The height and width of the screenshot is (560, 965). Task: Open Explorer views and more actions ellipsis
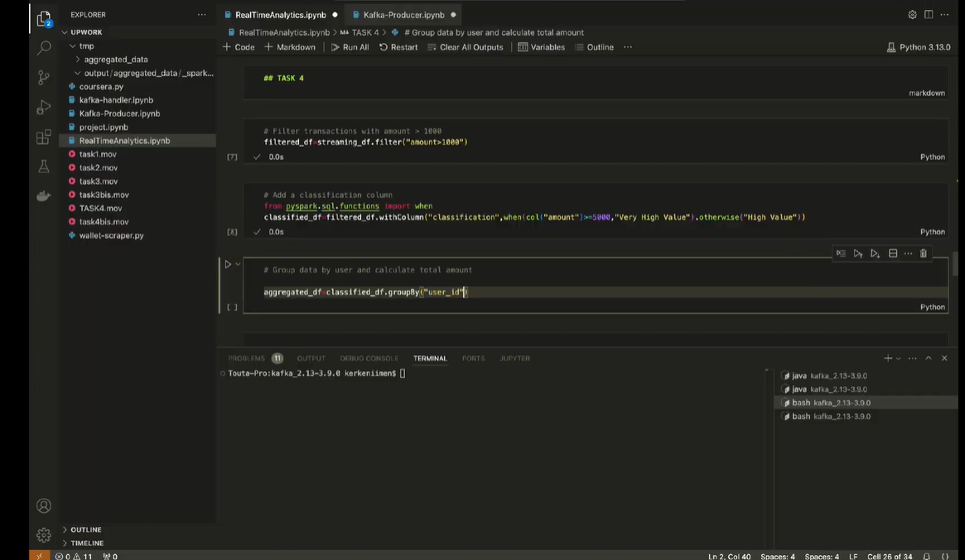[201, 15]
